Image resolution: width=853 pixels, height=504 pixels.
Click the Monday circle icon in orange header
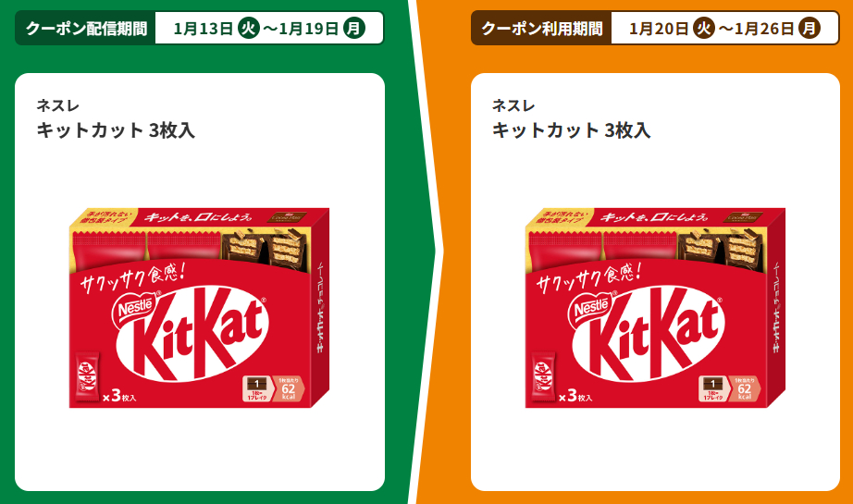(810, 28)
